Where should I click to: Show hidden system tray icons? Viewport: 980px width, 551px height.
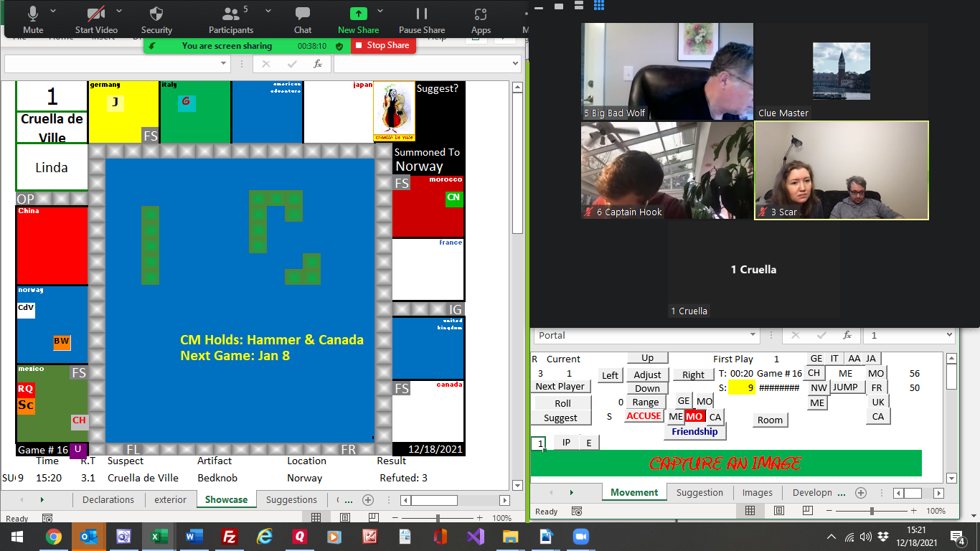coord(831,537)
